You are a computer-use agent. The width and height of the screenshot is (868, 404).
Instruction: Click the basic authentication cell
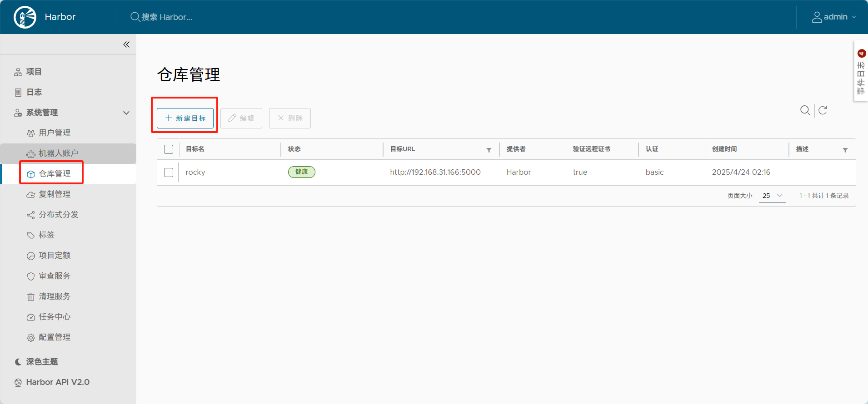(x=655, y=172)
